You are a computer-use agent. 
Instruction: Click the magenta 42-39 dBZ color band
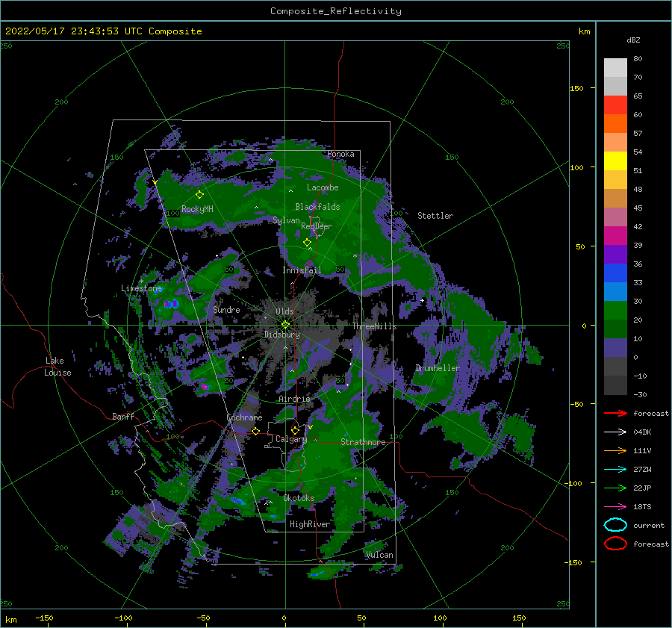(x=615, y=235)
